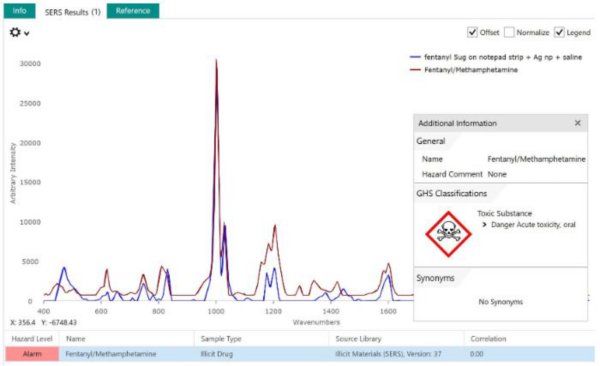This screenshot has width=600, height=366.
Task: Sort by Sample Type column header
Action: [221, 339]
